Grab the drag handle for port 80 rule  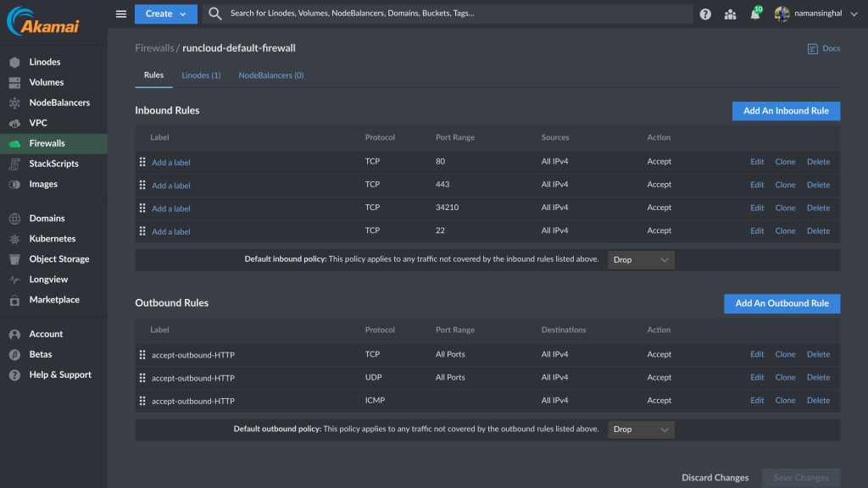click(x=142, y=162)
